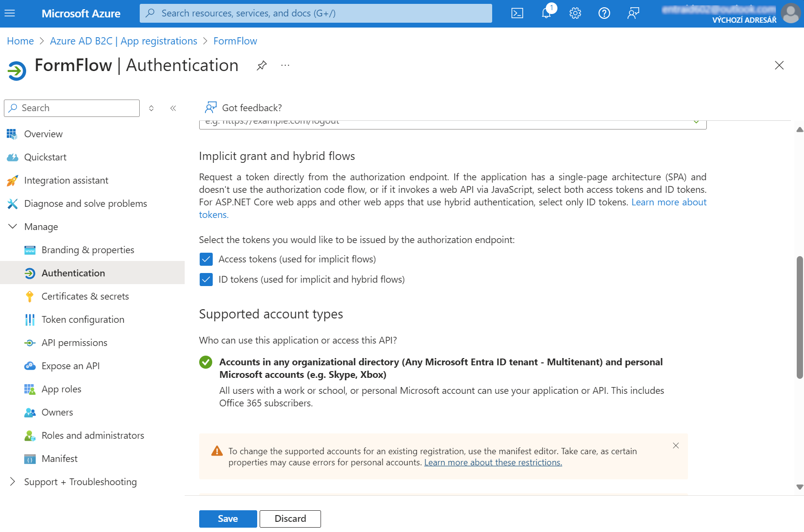
Task: Open the account avatar menu
Action: coord(791,13)
